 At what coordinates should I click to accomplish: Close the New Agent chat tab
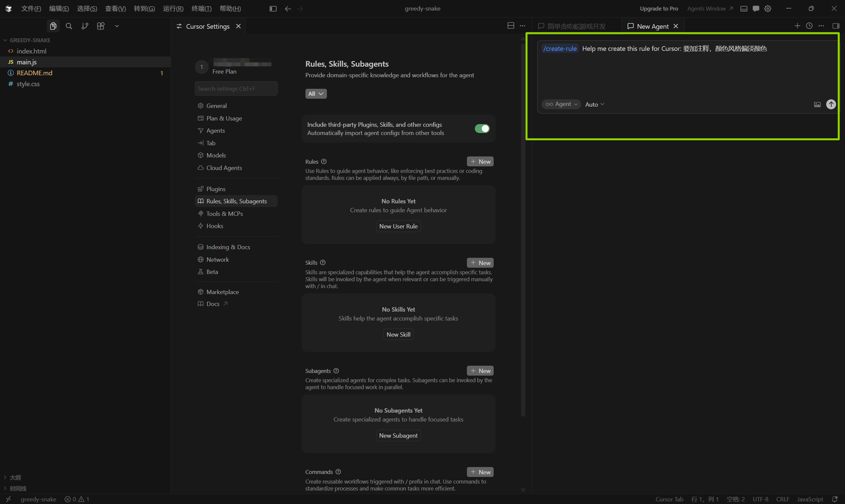(676, 26)
